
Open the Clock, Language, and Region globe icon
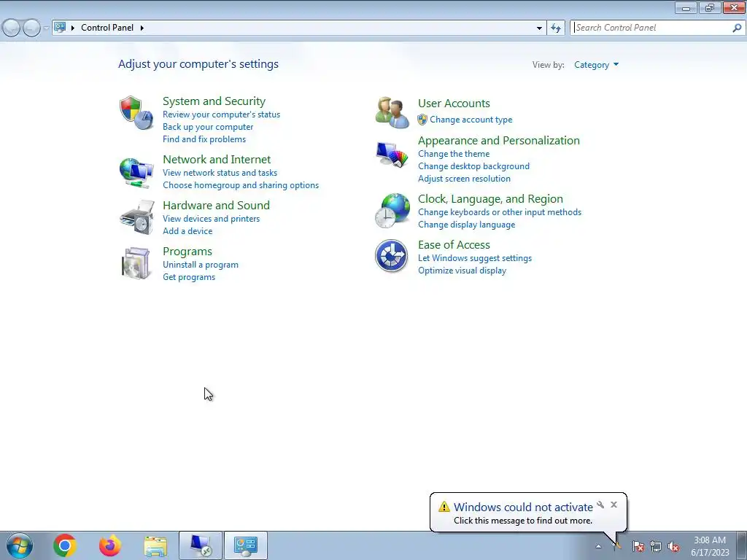pos(392,211)
